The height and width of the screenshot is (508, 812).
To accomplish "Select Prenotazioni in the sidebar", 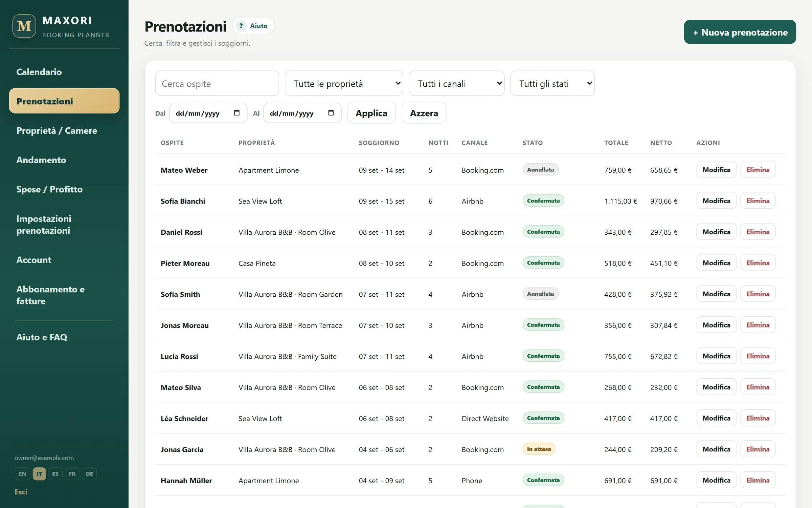I will click(64, 101).
